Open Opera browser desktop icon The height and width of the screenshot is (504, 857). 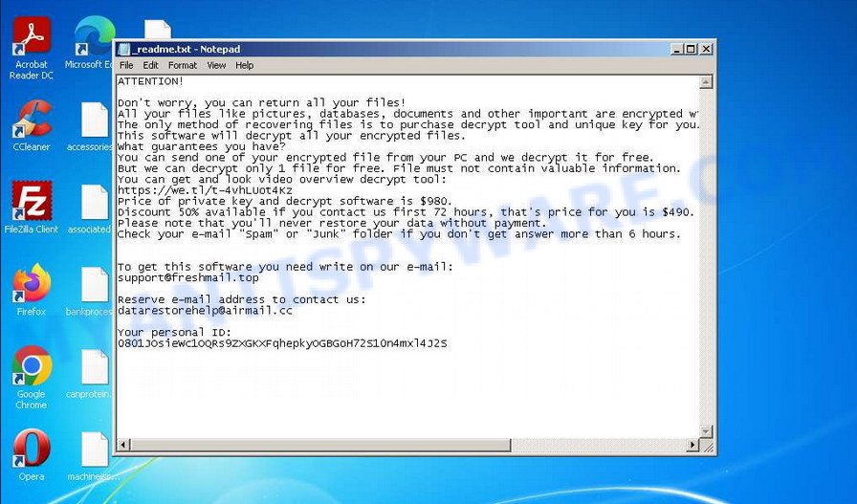point(32,455)
